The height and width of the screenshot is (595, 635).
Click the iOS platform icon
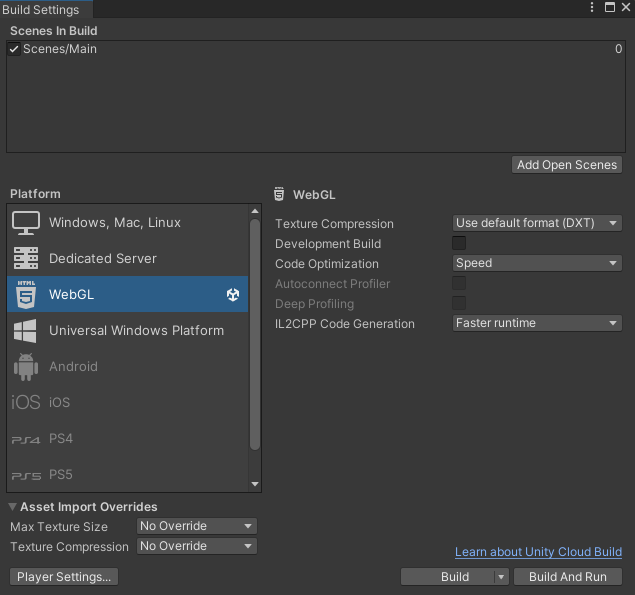pyautogui.click(x=26, y=402)
